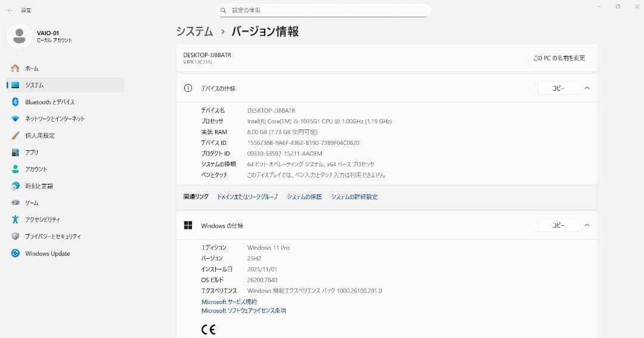The width and height of the screenshot is (644, 338).
Task: Open プライバシーとセキュリティ settings page
Action: tap(66, 237)
